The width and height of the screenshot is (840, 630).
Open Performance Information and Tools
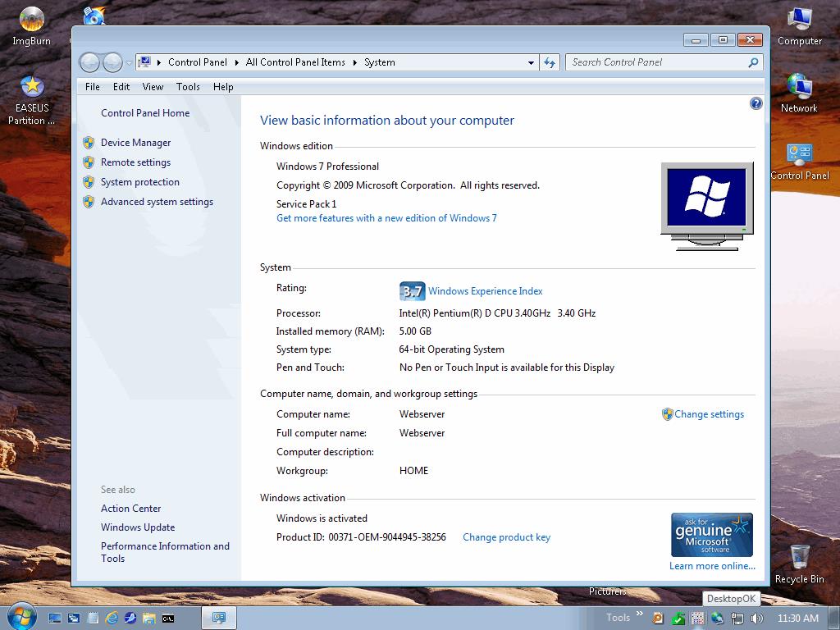165,552
